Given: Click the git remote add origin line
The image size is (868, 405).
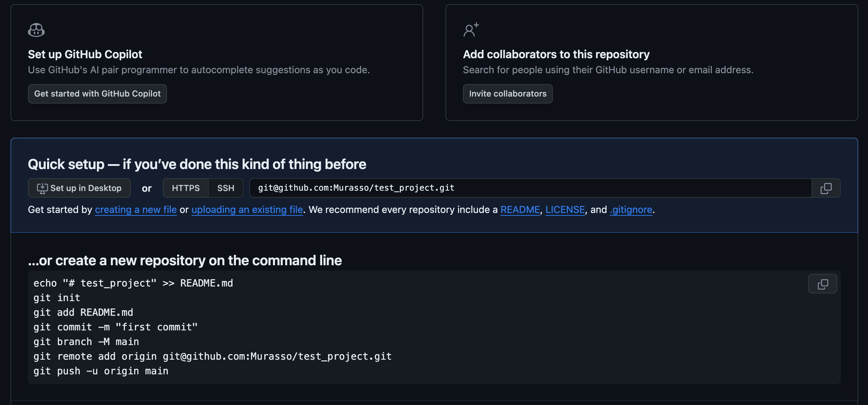Looking at the screenshot, I should (213, 357).
